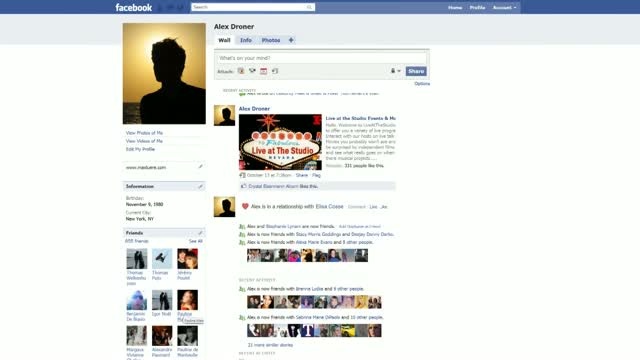The image size is (640, 360).
Task: Click Edit My Profile link
Action: tap(140, 149)
